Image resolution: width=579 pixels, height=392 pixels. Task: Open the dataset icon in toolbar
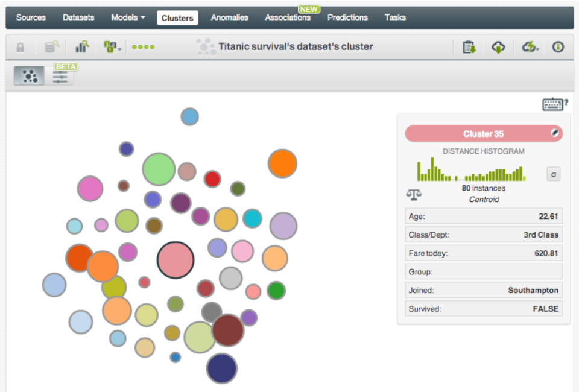(x=52, y=47)
